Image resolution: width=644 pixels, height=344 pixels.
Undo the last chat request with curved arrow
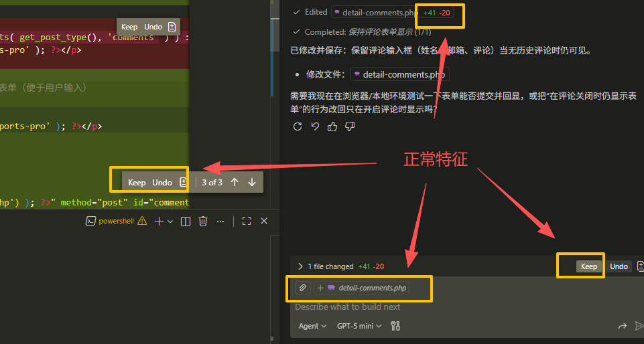pos(315,126)
